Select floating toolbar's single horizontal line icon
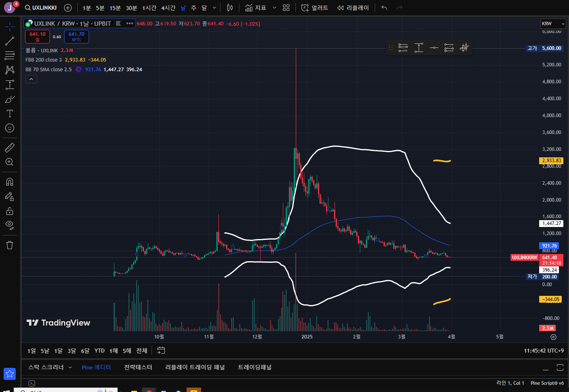The width and height of the screenshot is (569, 392). click(x=434, y=48)
